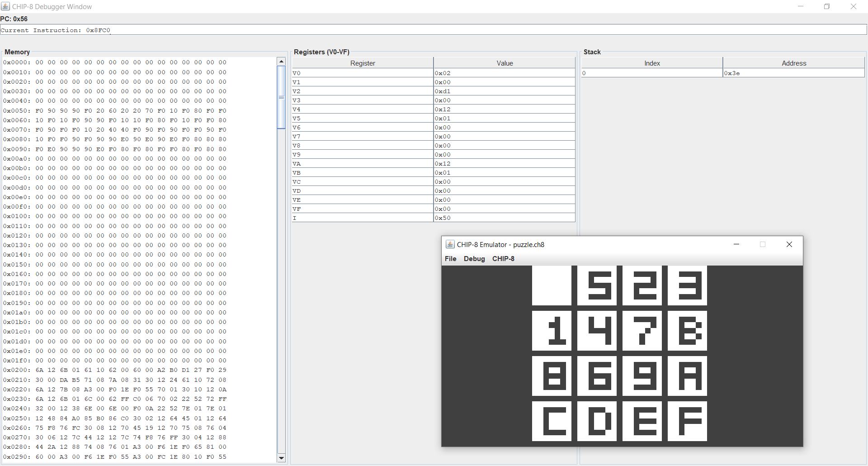Click puzzle tile showing 6

click(x=597, y=376)
